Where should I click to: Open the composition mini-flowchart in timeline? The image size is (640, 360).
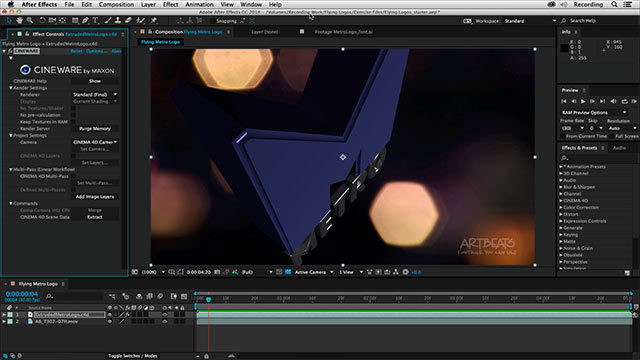click(112, 296)
